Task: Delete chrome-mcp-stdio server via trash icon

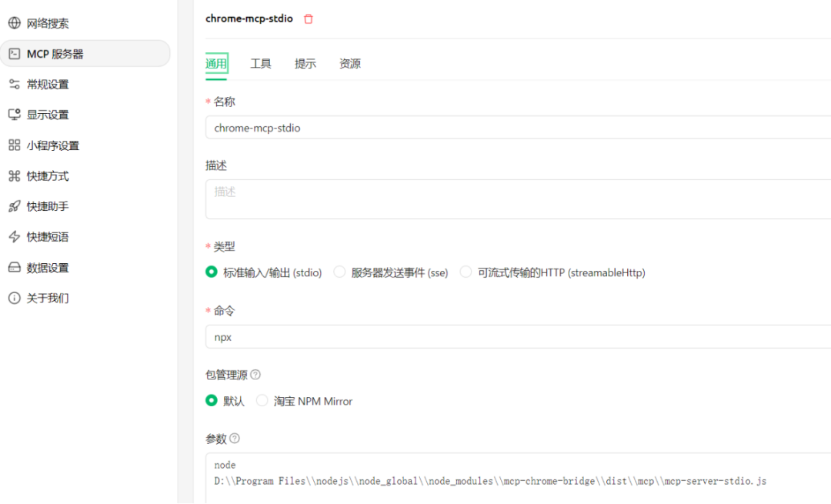Action: pyautogui.click(x=309, y=19)
